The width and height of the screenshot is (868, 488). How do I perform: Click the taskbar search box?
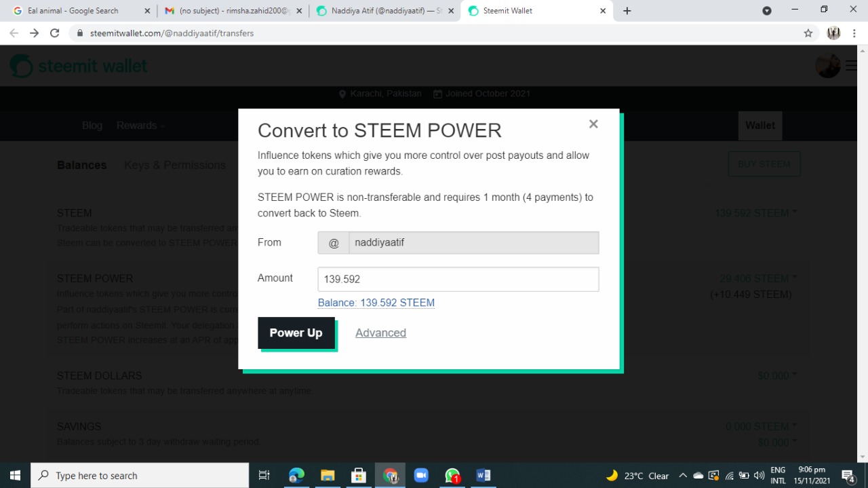(x=140, y=475)
